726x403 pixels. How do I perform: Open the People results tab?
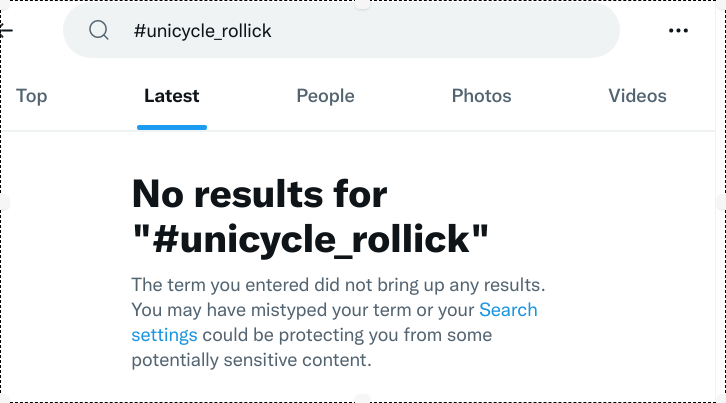point(325,96)
